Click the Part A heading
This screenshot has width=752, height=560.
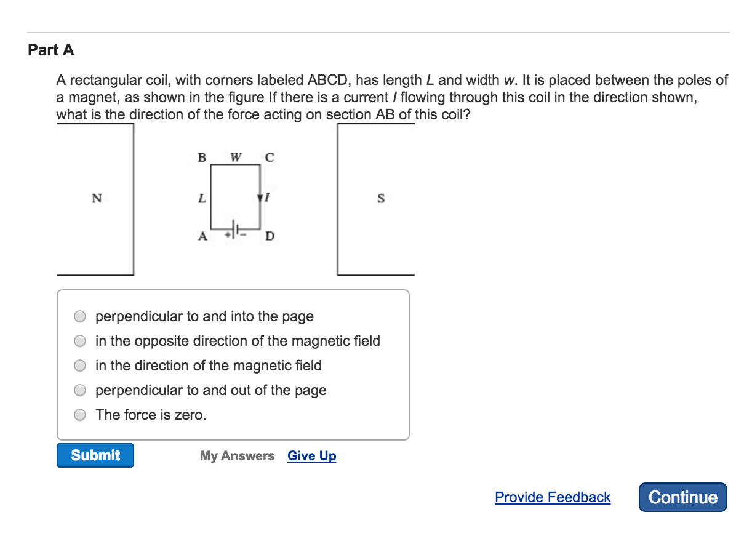pos(51,50)
